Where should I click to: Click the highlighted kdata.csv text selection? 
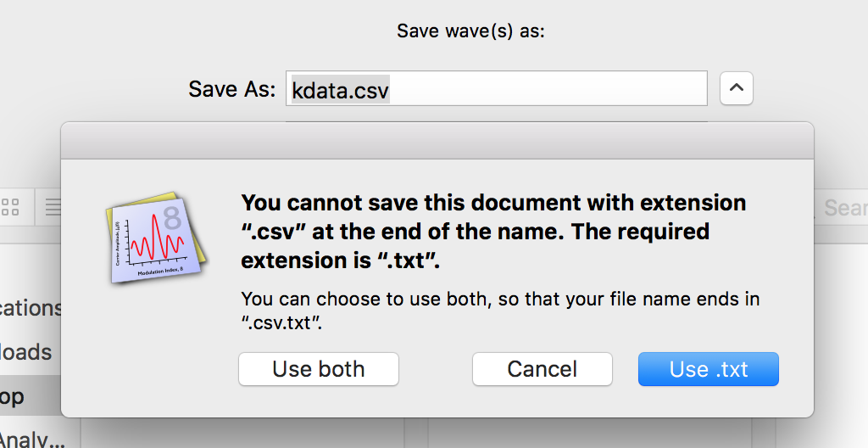pyautogui.click(x=341, y=89)
